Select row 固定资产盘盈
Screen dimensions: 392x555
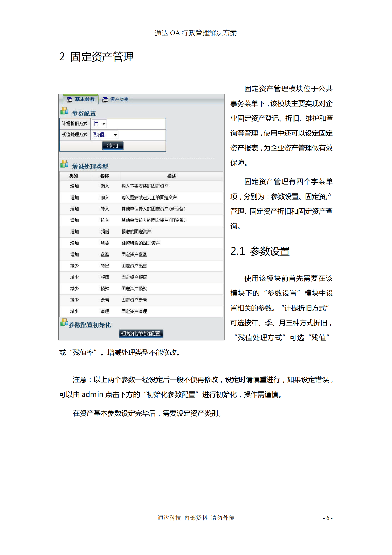click(x=141, y=254)
